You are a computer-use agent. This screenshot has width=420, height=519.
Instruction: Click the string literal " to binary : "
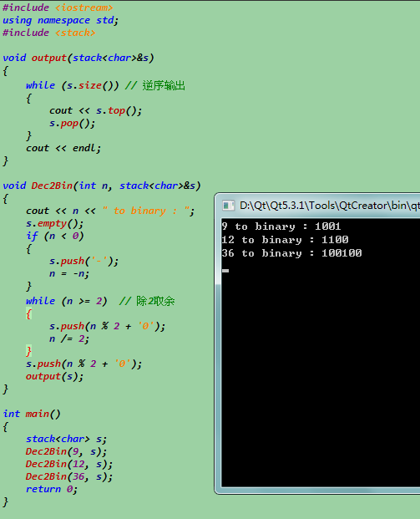(146, 211)
